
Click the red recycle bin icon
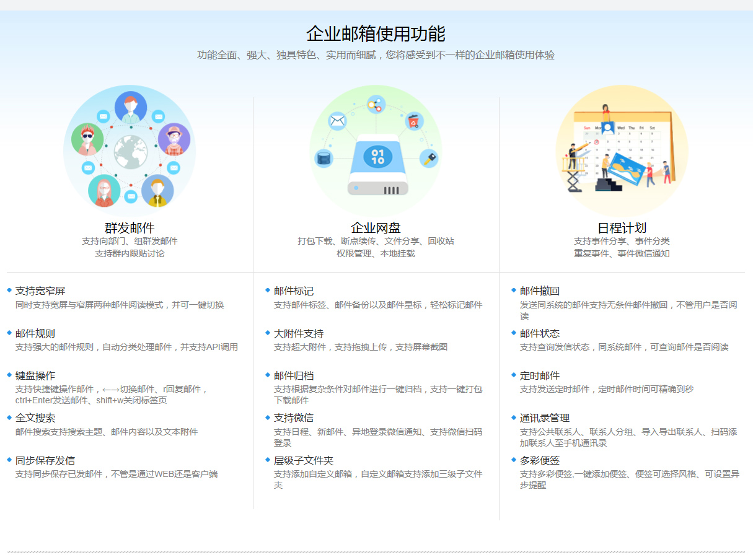click(413, 121)
